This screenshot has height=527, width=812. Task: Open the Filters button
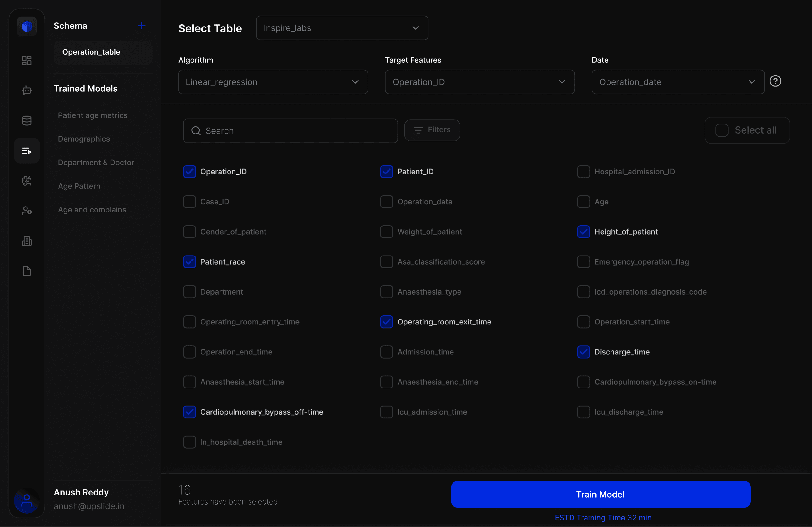(x=432, y=130)
